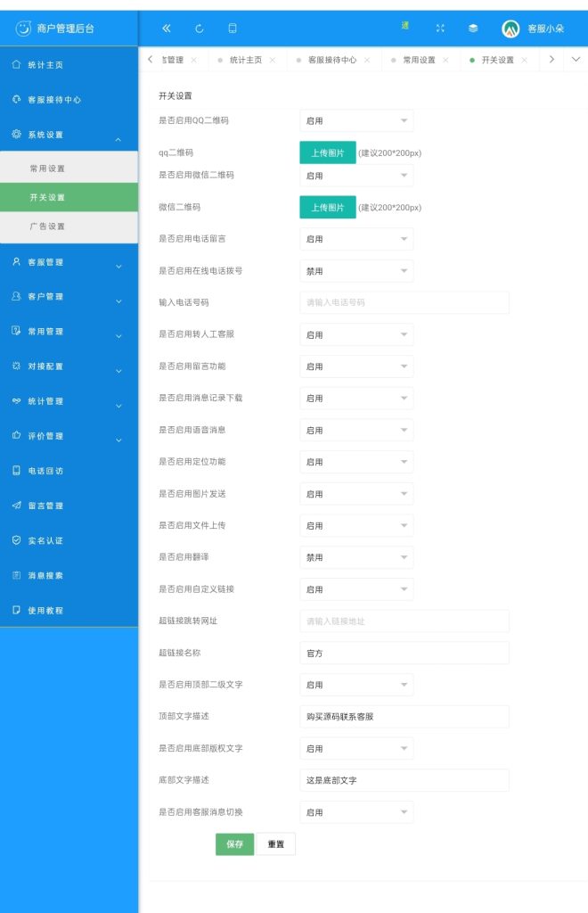Screen dimensions: 588x913
Task: Click the 重置 button
Action: tap(276, 844)
